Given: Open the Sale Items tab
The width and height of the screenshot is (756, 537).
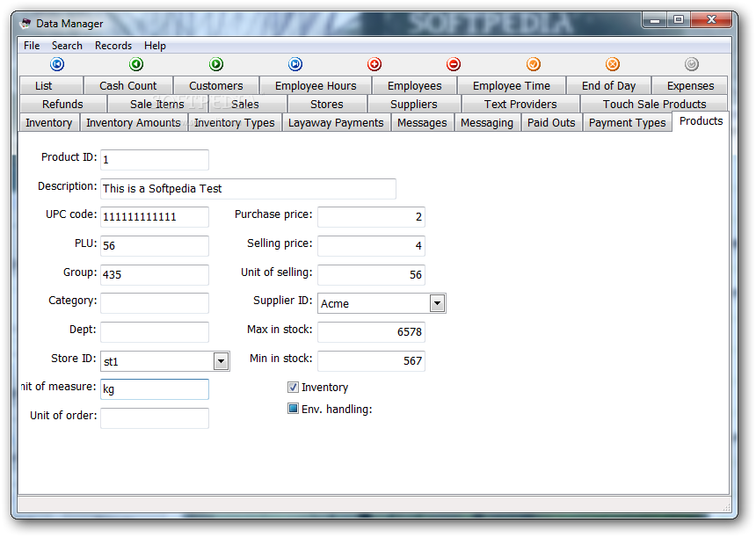Looking at the screenshot, I should pos(157,104).
